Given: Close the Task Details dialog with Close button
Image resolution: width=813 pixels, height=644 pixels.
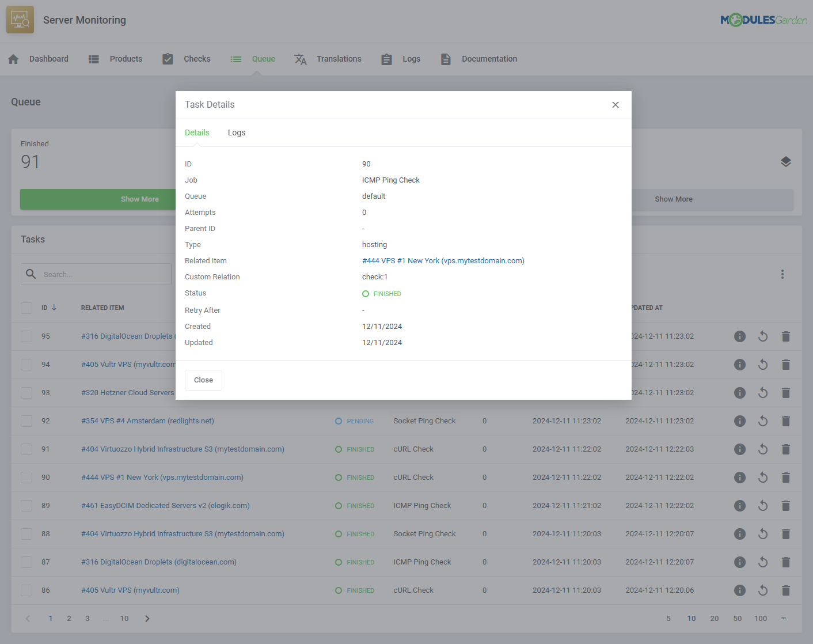Looking at the screenshot, I should tap(203, 380).
